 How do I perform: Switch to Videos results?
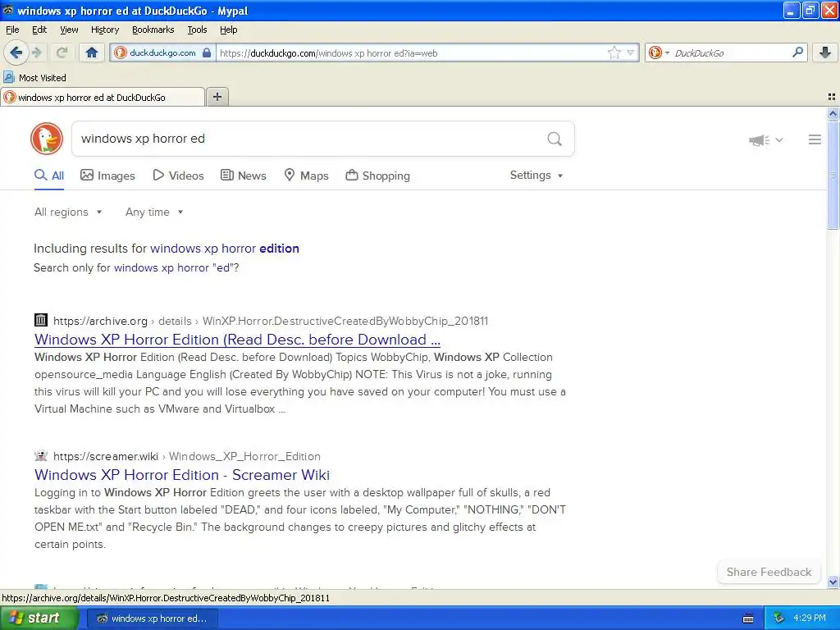pos(178,176)
